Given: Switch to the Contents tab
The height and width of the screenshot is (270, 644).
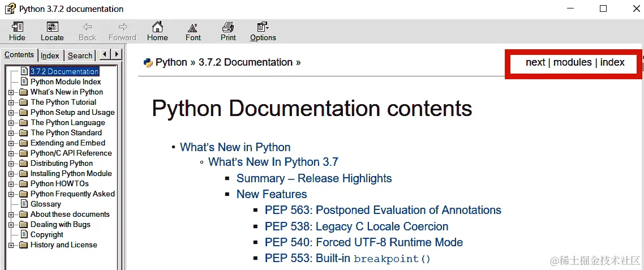Looking at the screenshot, I should point(19,55).
